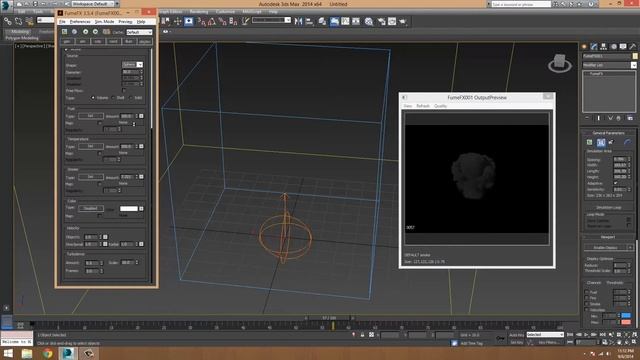Screen dimensions: 640x360
Task: Click the red Max velocity color swatch
Action: pos(626,322)
